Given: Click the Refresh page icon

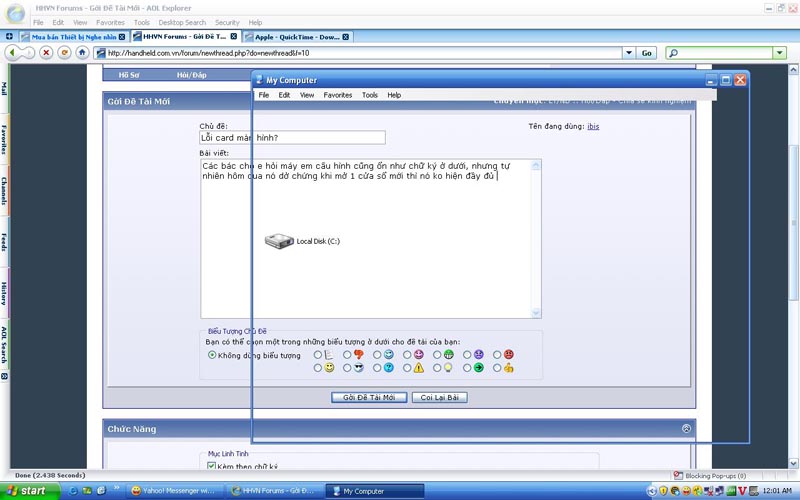Looking at the screenshot, I should pos(63,52).
